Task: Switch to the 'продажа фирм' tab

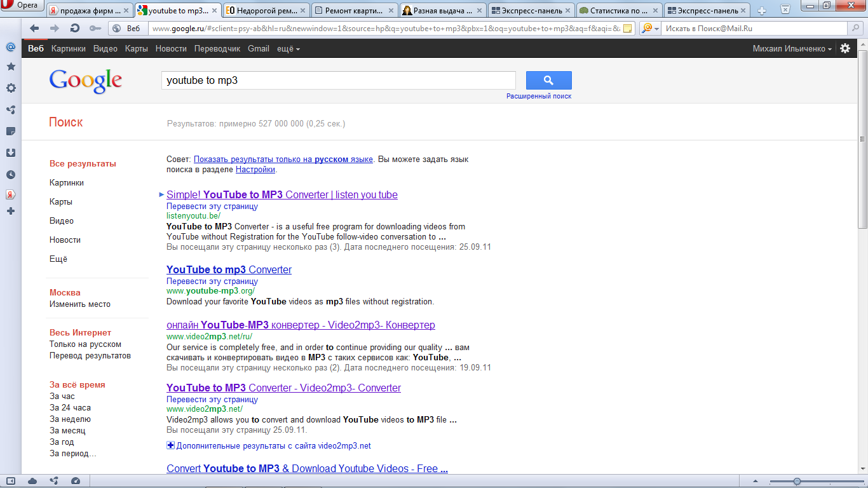Action: [x=90, y=11]
